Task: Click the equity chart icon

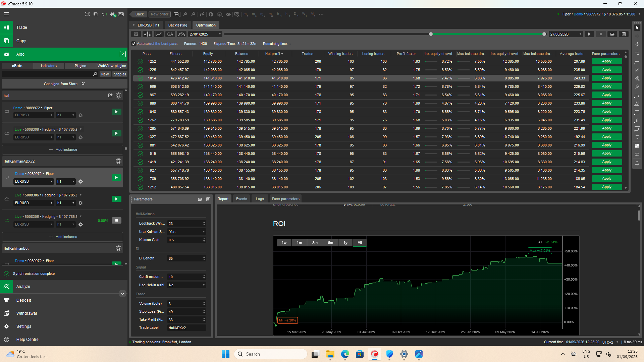Action: [x=159, y=34]
